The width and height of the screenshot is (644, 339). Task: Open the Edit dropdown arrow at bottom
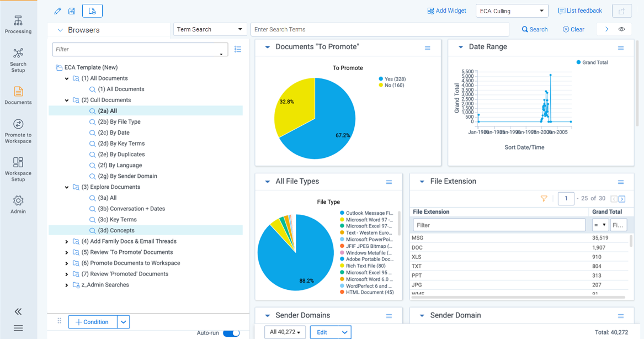coord(344,332)
